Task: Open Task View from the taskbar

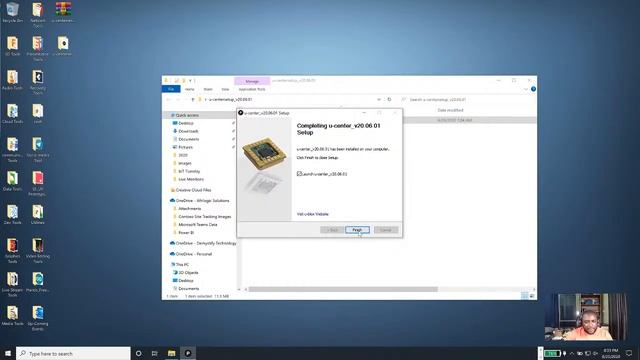Action: [155, 353]
